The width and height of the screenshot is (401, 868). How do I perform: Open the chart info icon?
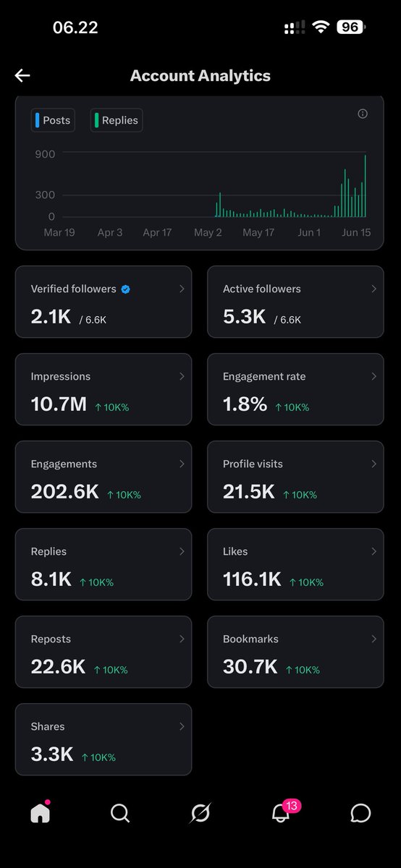(363, 114)
